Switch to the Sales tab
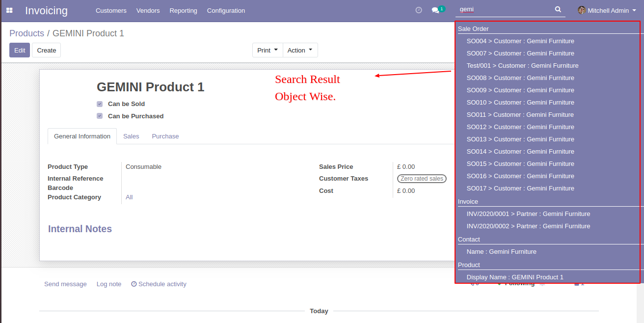The height and width of the screenshot is (323, 644). (131, 136)
